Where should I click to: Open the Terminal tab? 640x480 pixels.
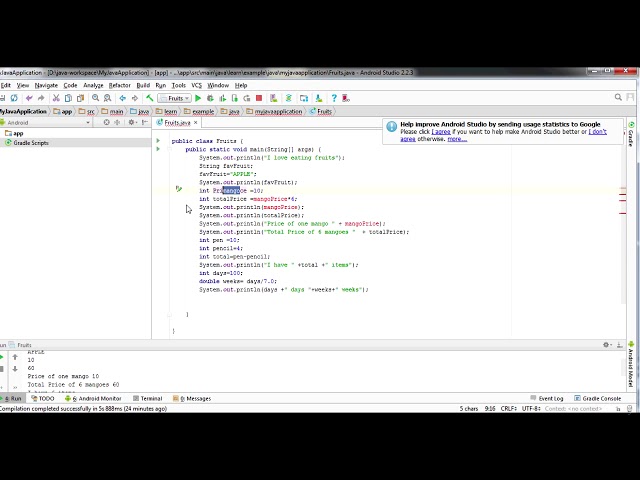click(x=148, y=398)
